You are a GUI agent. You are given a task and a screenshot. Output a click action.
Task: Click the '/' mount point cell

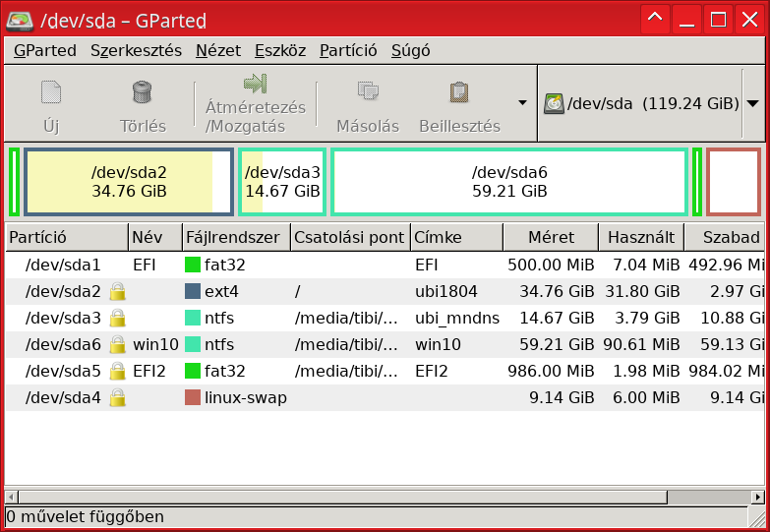coord(297,291)
